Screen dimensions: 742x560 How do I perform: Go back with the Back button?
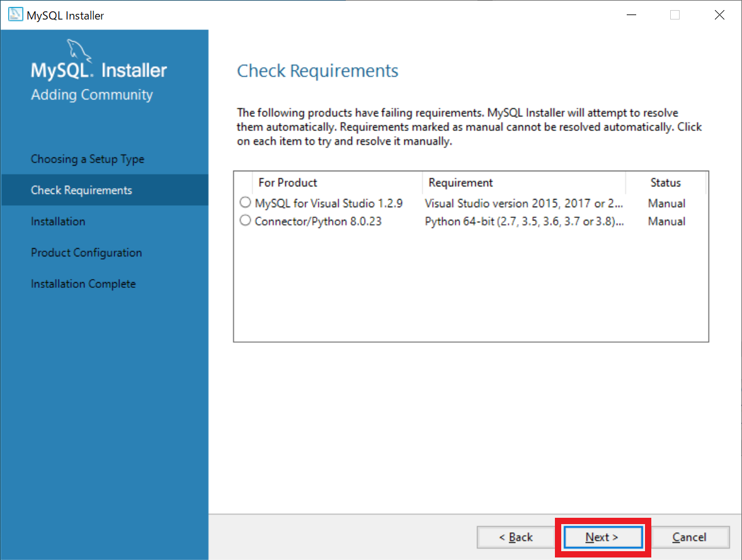(516, 537)
